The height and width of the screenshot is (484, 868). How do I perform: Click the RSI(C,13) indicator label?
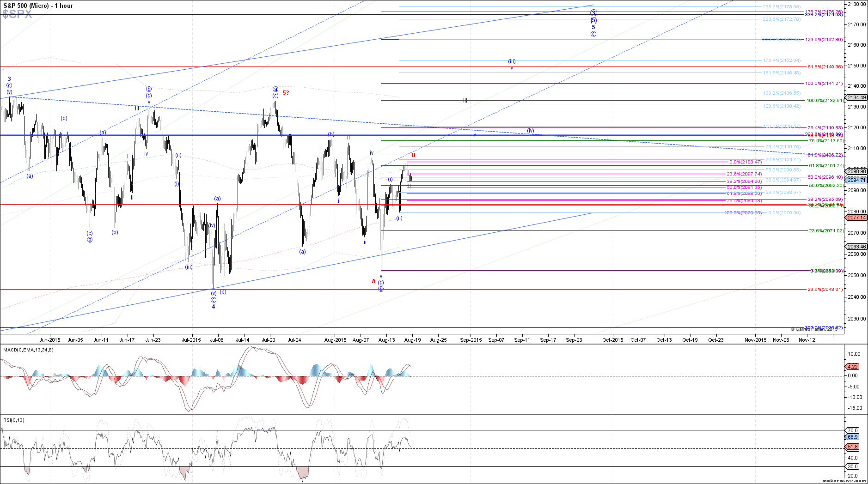coord(14,420)
